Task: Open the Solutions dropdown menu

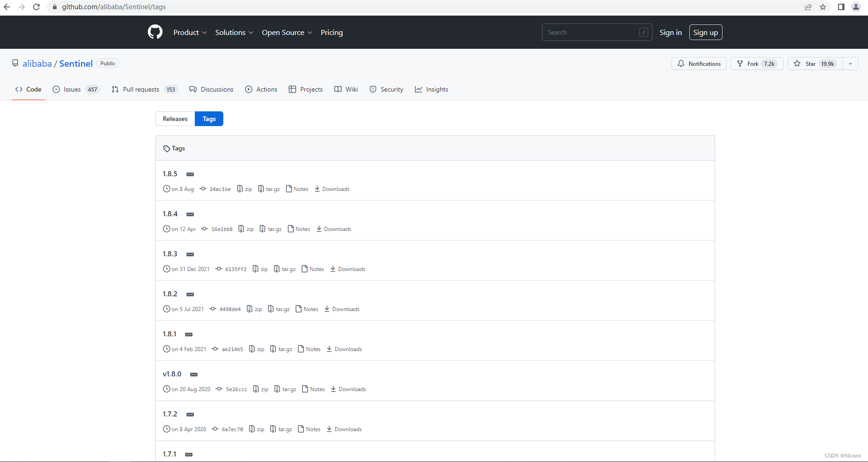Action: [x=234, y=32]
